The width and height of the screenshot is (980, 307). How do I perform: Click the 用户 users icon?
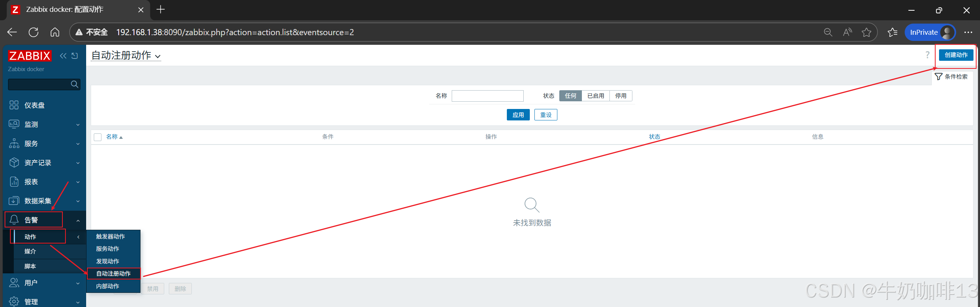point(14,283)
